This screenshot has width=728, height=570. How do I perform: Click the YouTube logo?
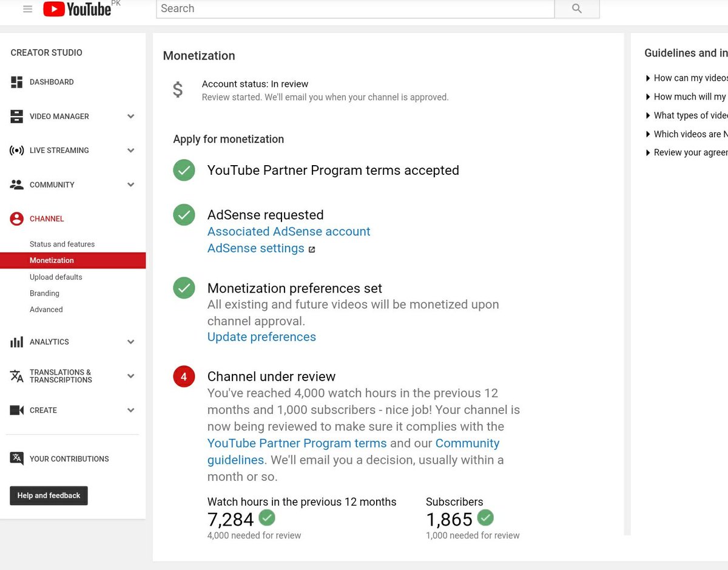point(78,9)
